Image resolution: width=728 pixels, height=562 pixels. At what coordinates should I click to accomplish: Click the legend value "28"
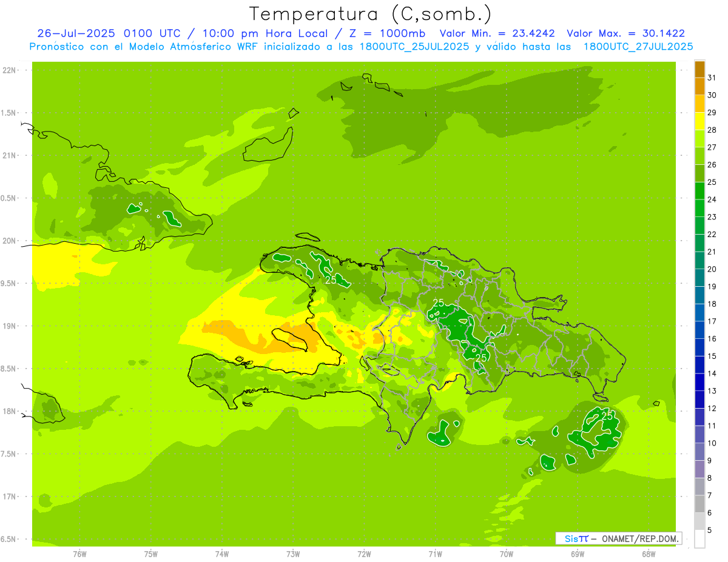(712, 130)
